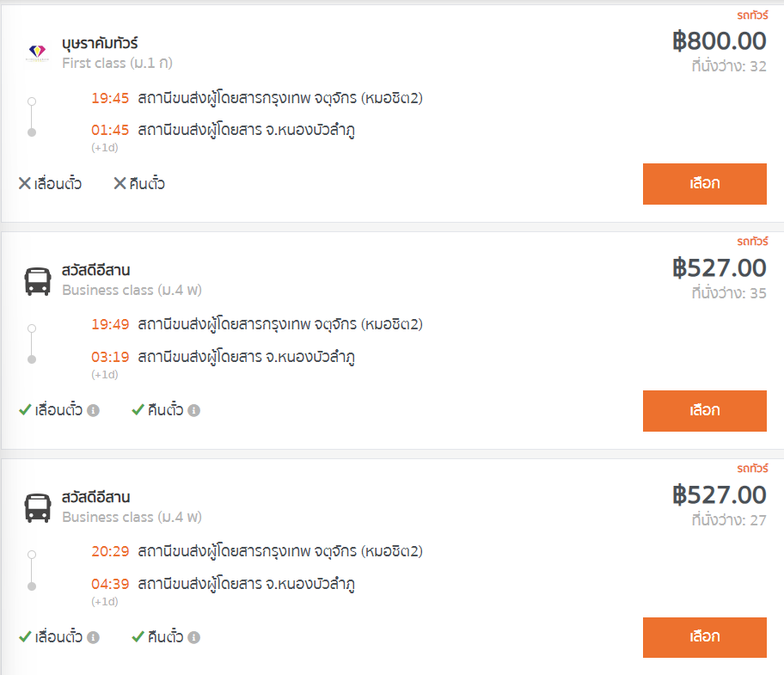Open the เลื่อนตั๋ว info icon on the 20:29 trip
The image size is (784, 675).
tap(93, 637)
